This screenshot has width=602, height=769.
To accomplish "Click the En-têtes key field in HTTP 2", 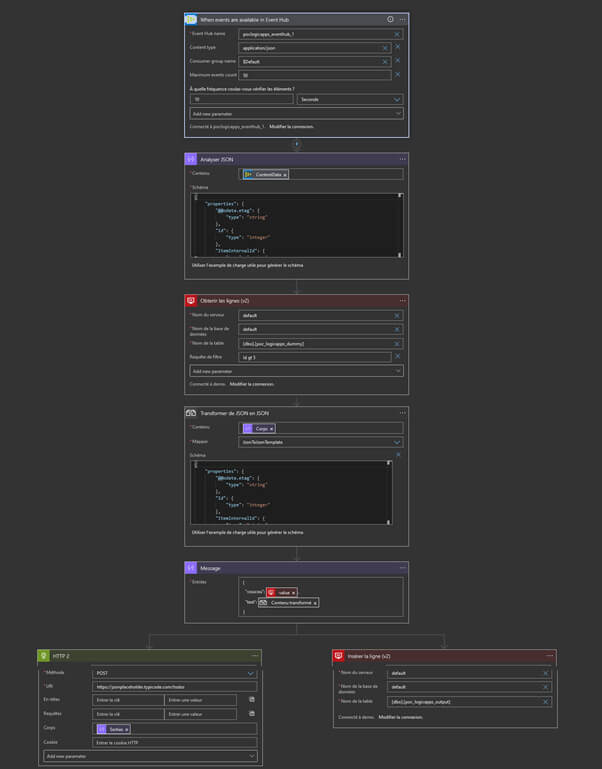I will point(128,700).
